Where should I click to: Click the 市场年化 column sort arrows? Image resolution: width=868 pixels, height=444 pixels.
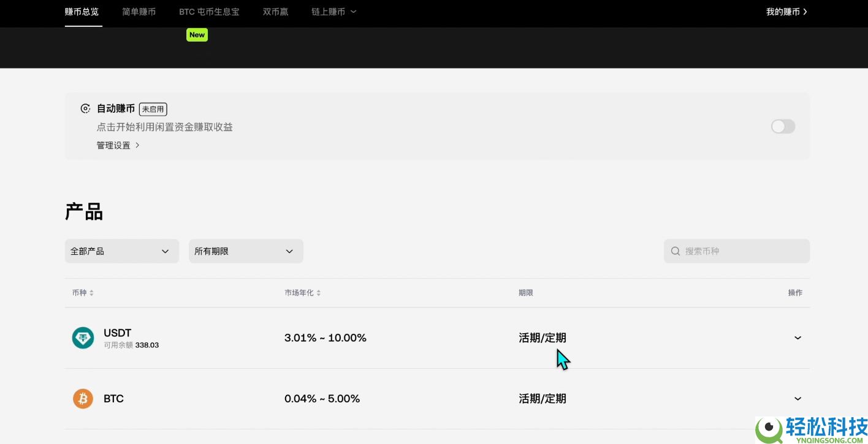tap(318, 292)
